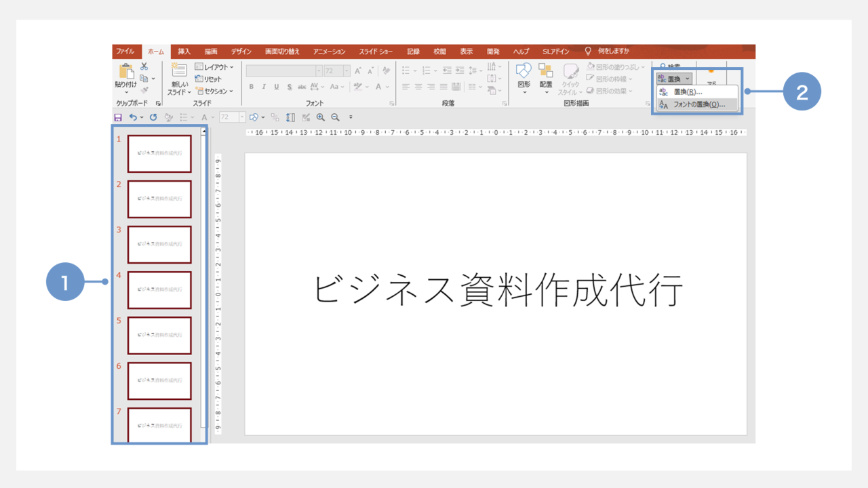
Task: Open the Change Case (Aa) dropdown
Action: 337,87
